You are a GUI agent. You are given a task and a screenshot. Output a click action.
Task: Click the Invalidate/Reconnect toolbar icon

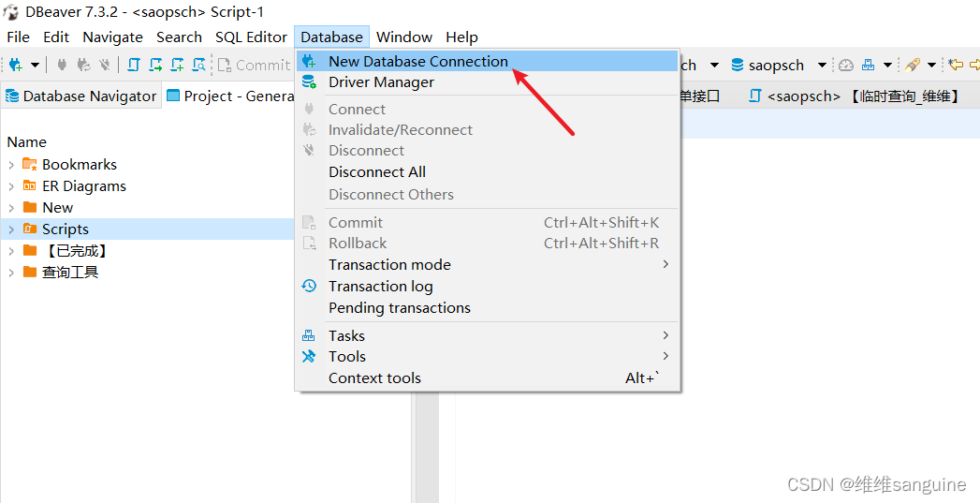tap(83, 65)
